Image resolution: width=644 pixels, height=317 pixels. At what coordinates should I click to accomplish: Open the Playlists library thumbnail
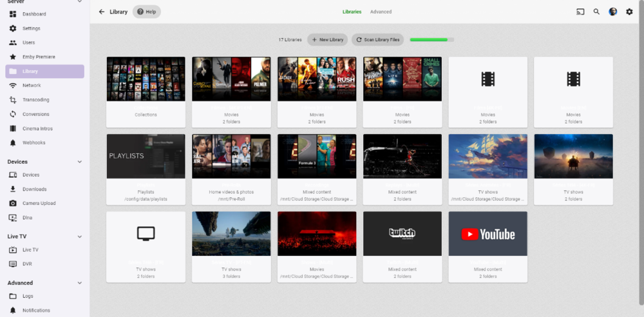pos(146,156)
